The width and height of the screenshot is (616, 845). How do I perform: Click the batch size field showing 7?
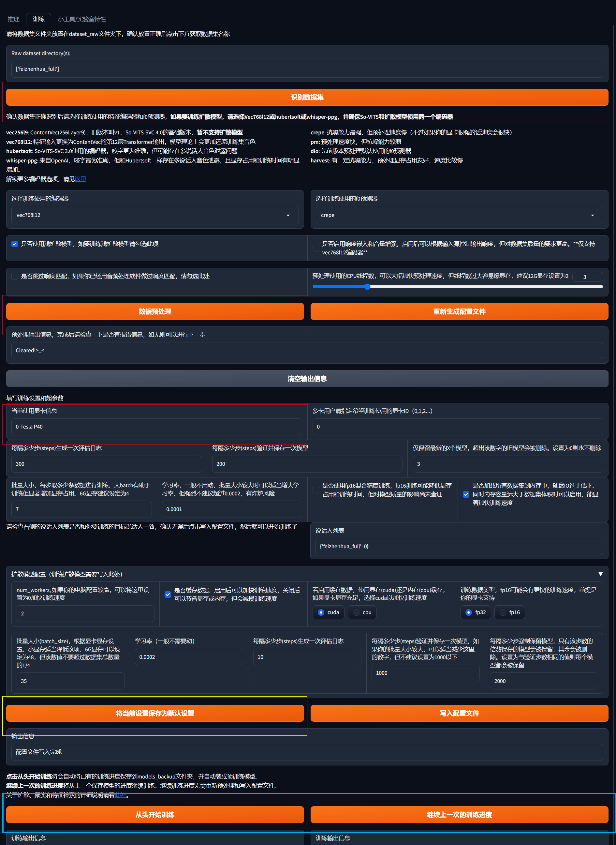pos(81,509)
